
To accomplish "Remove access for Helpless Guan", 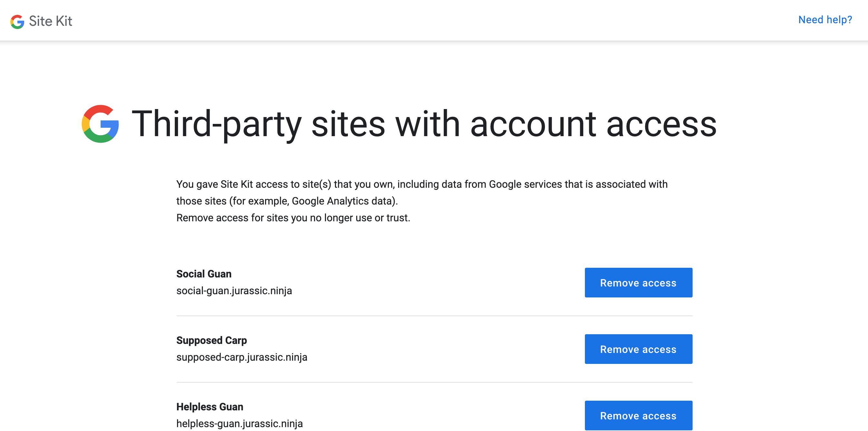I will pos(638,416).
